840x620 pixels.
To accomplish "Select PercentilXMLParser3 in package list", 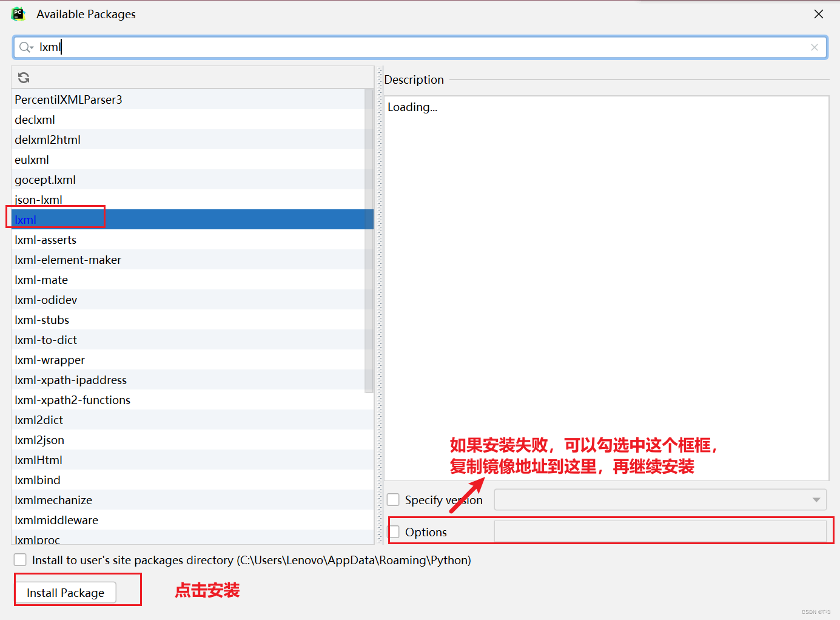I will pyautogui.click(x=188, y=99).
